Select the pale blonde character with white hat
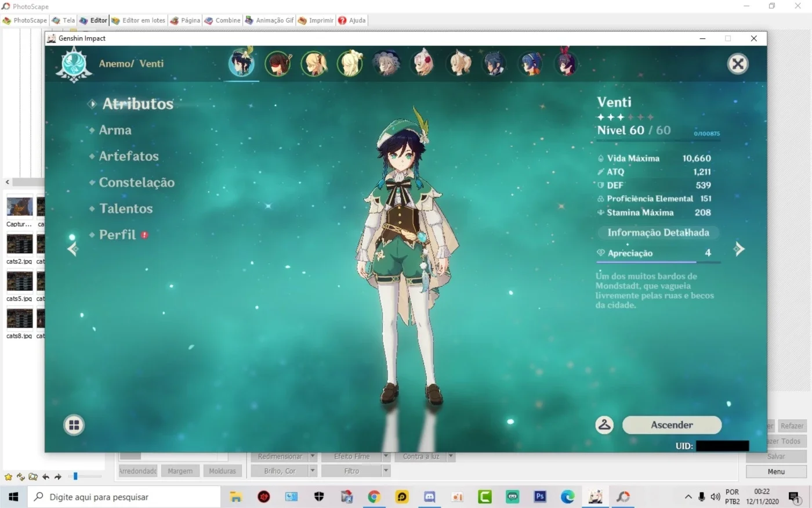The image size is (812, 508). point(350,64)
